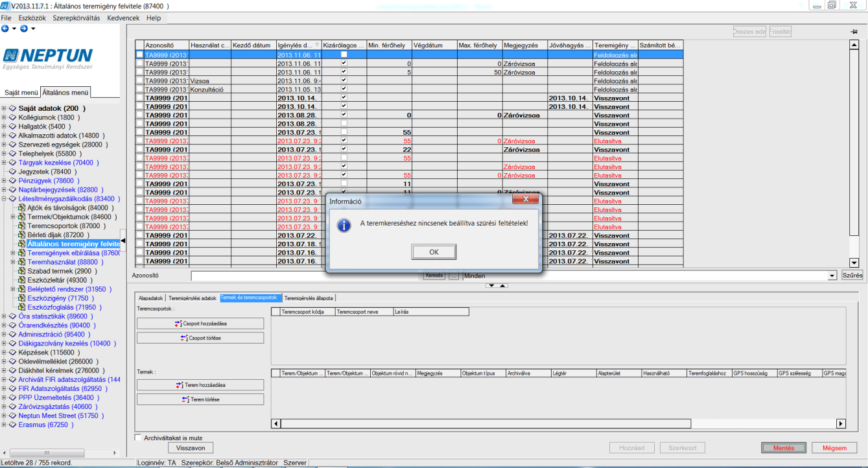
Task: Expand the Saját adatok tree node
Action: click(x=5, y=108)
